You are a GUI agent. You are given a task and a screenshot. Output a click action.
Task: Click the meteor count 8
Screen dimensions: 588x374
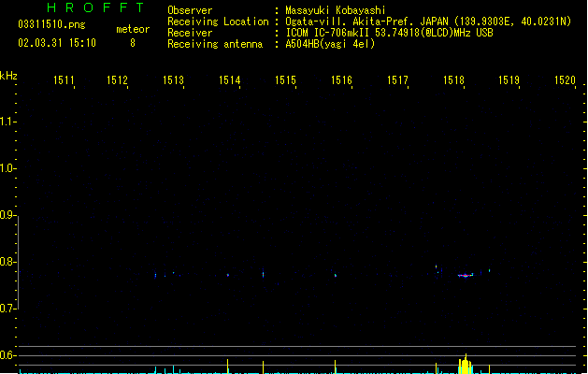(x=133, y=43)
